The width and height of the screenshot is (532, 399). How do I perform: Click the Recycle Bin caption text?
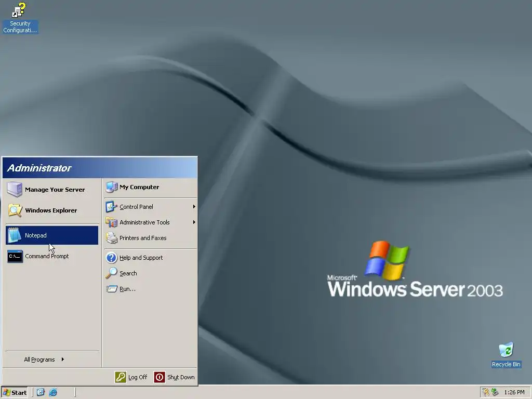(x=506, y=364)
